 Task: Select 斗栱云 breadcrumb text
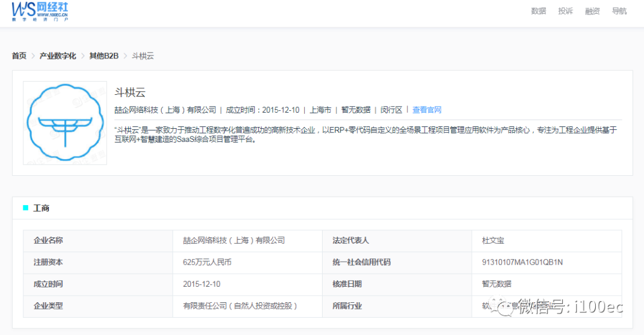click(x=143, y=56)
